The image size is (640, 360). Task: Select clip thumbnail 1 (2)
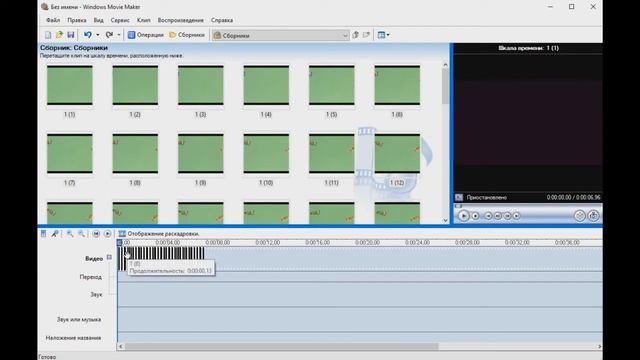(135, 85)
